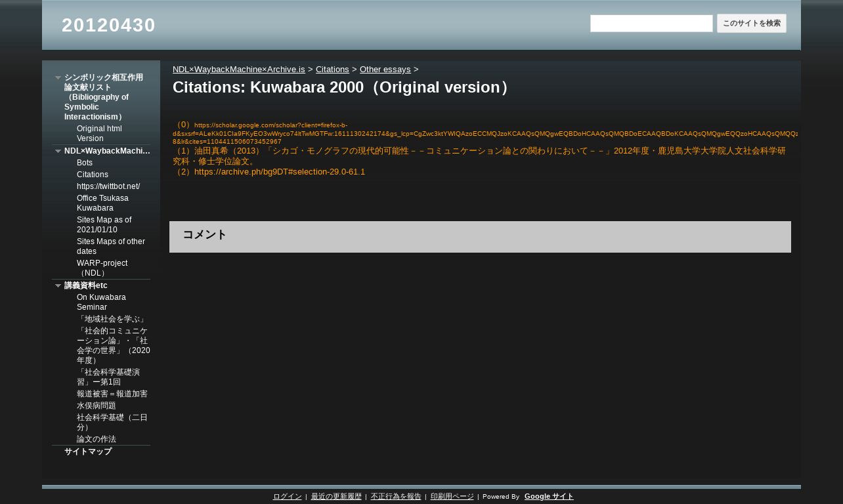Click the コメント section header

coord(480,236)
